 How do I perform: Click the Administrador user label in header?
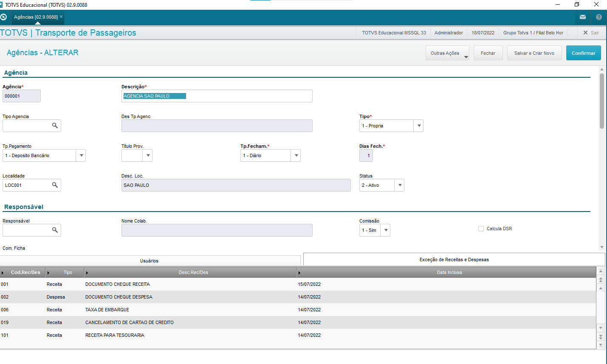[449, 33]
